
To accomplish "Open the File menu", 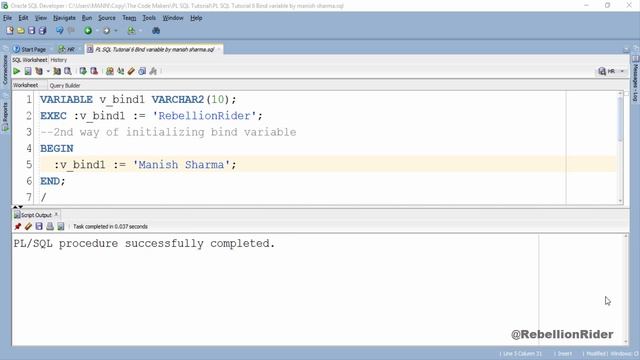I will [7, 18].
